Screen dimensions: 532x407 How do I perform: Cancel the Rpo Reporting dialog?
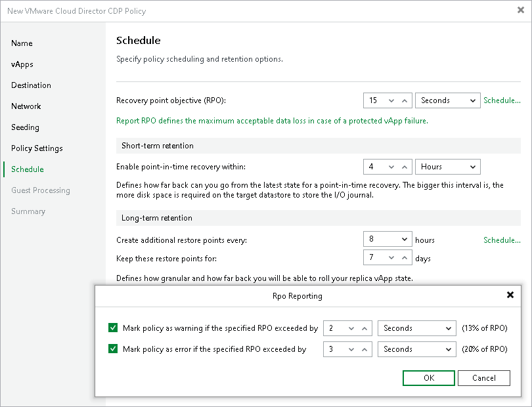pyautogui.click(x=484, y=378)
